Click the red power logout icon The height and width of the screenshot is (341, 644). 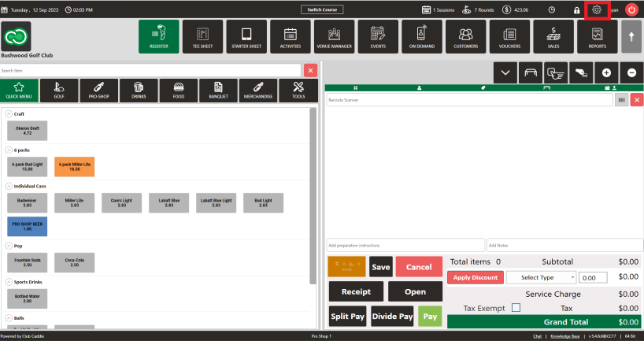pos(631,10)
